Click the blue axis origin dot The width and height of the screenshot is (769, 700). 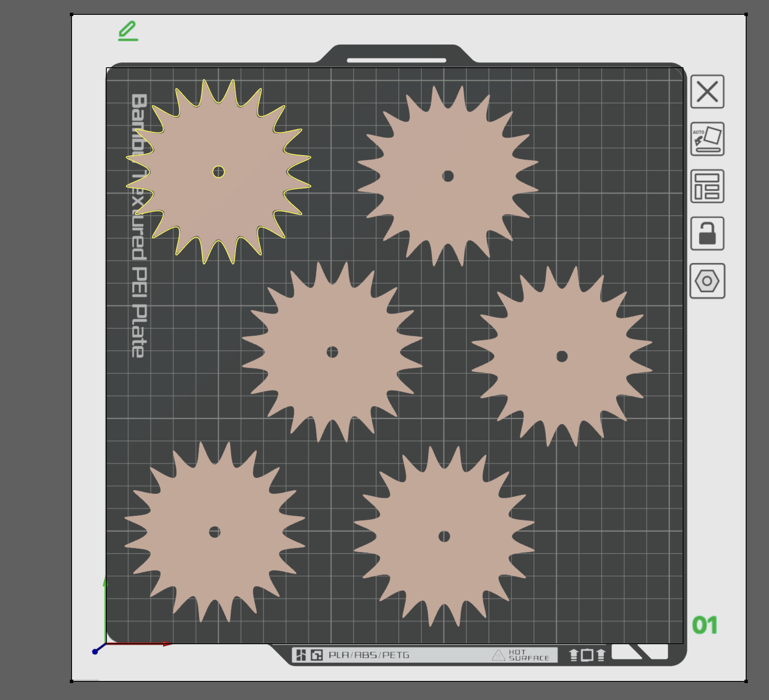[x=95, y=652]
